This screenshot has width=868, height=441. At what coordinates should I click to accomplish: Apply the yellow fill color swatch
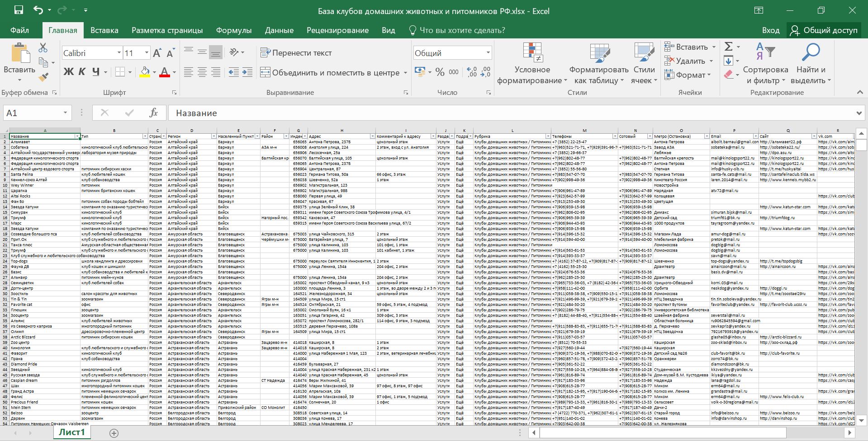[144, 72]
